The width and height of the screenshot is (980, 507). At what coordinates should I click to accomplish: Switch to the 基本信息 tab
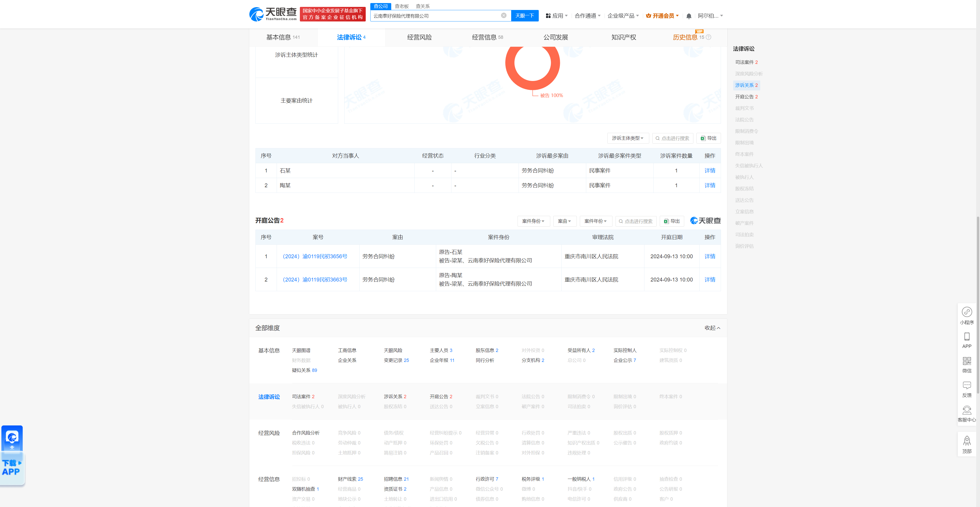[282, 37]
